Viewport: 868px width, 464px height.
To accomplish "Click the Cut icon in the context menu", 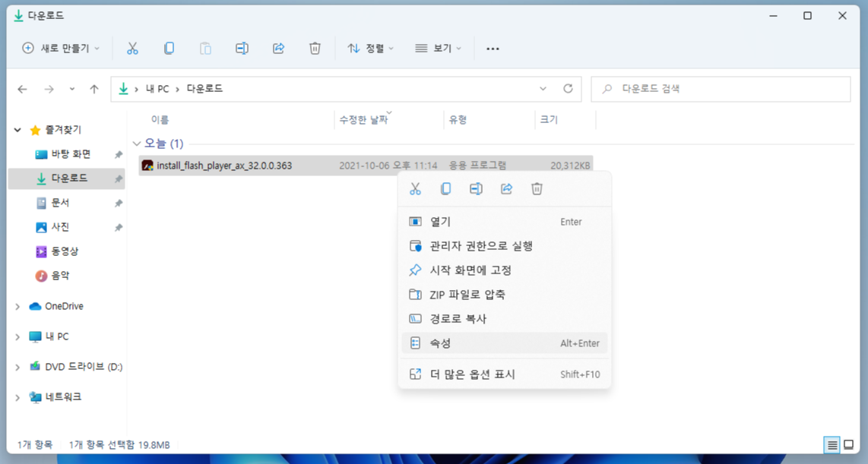I will [415, 189].
